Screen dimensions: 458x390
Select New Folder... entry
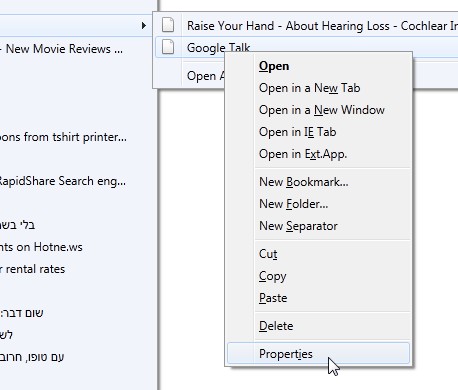[x=318, y=204]
